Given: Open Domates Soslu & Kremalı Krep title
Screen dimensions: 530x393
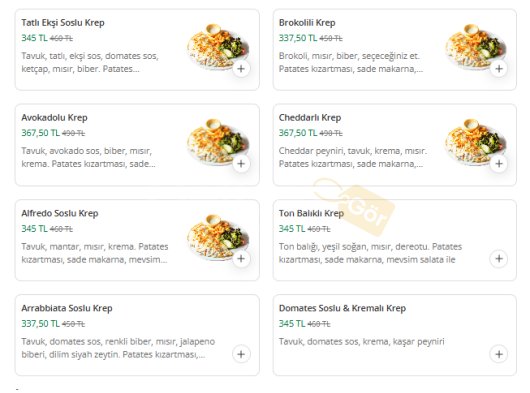Looking at the screenshot, I should pos(342,309).
